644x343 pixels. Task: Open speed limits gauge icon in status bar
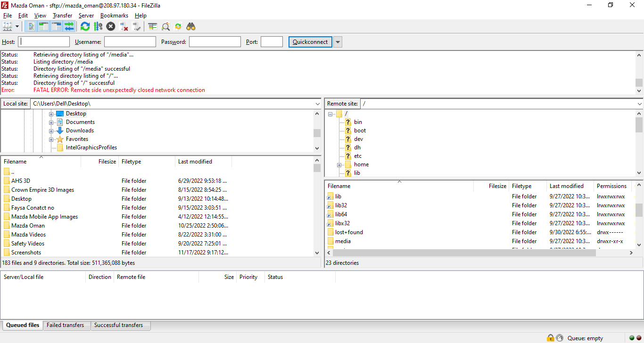(x=559, y=338)
